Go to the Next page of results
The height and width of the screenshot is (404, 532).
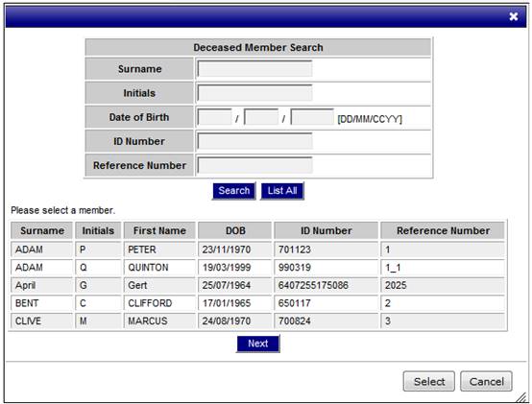pyautogui.click(x=258, y=344)
